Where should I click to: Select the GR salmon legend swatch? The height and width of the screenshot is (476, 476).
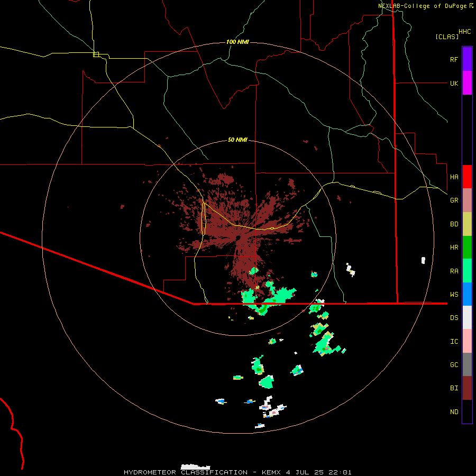pos(467,200)
